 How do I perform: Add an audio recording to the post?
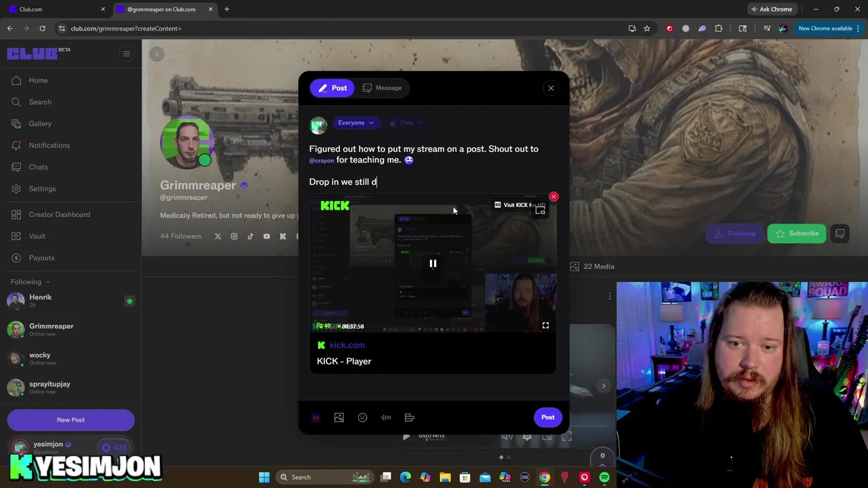coord(386,418)
